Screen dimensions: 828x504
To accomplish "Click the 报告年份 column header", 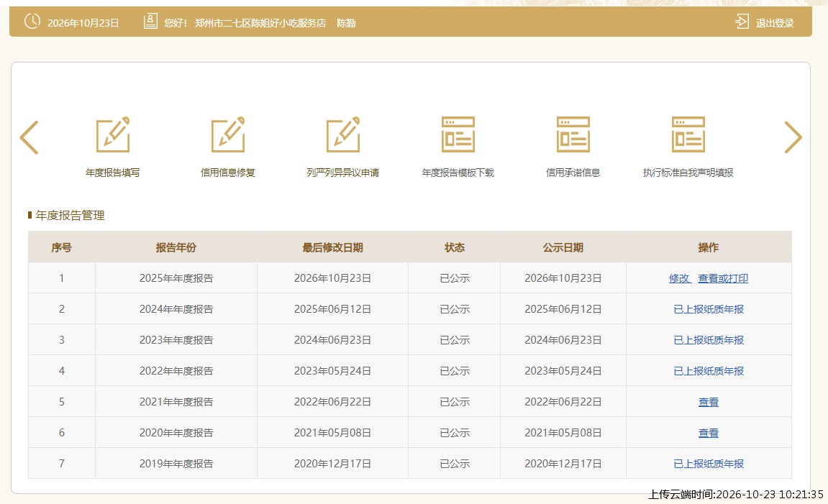I will coord(176,247).
